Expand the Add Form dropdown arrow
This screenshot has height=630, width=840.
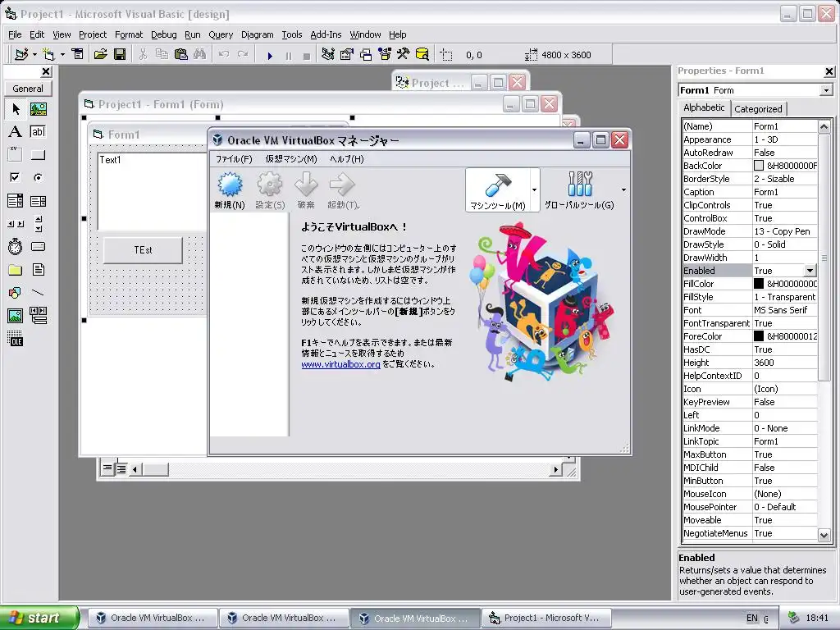point(62,55)
